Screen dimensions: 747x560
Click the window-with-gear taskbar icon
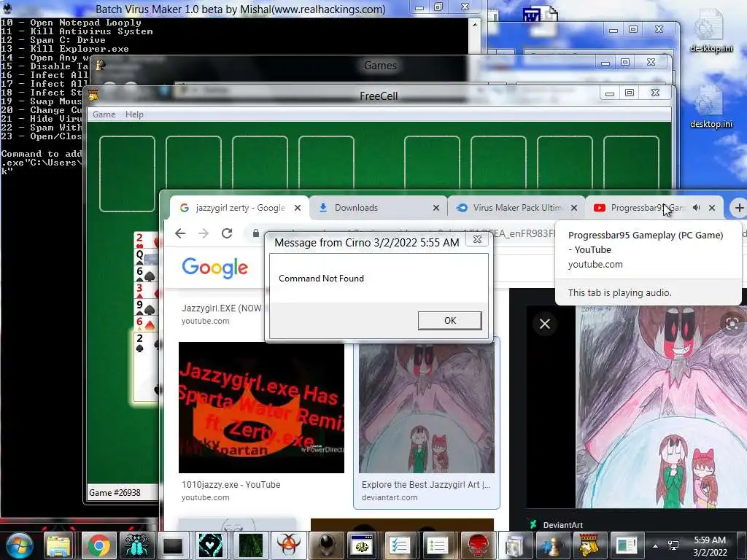pos(362,545)
